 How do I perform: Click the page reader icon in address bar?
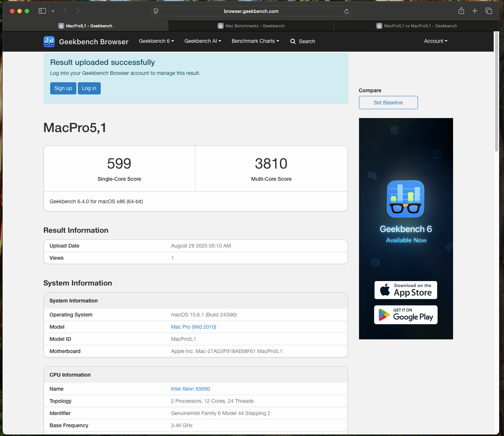pos(156,11)
